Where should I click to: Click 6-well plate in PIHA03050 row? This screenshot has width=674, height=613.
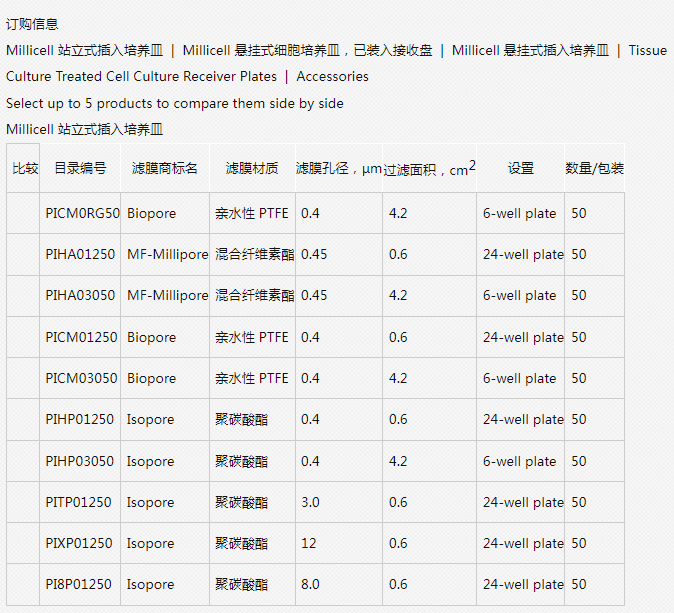click(519, 295)
